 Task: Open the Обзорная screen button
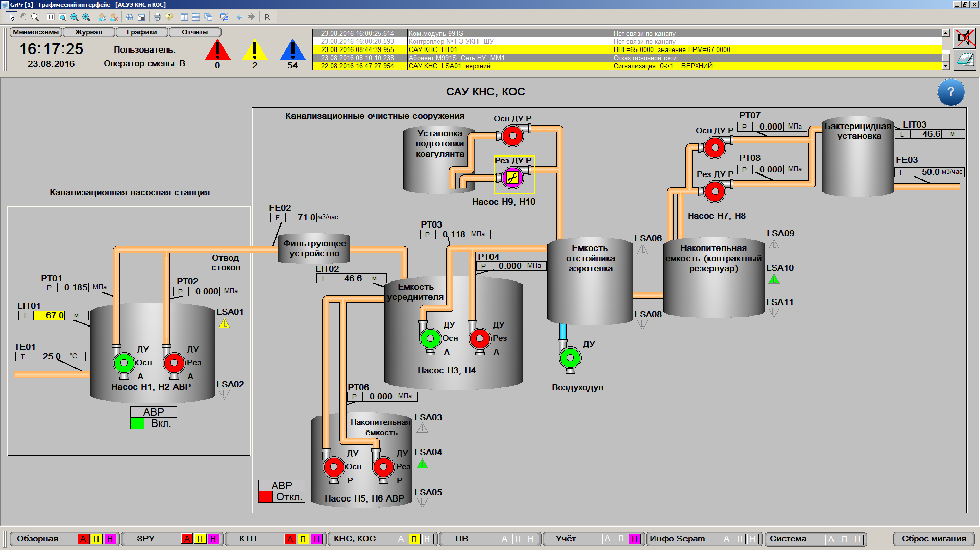click(38, 539)
